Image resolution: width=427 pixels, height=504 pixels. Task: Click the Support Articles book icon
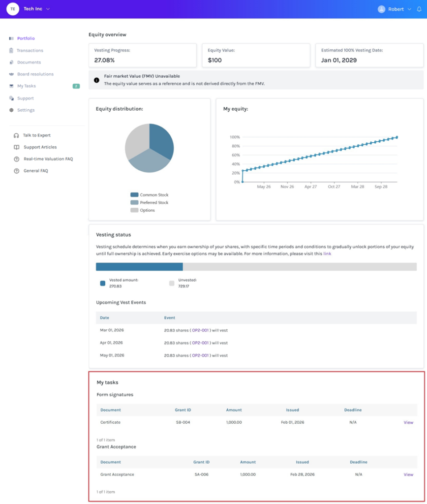(17, 147)
